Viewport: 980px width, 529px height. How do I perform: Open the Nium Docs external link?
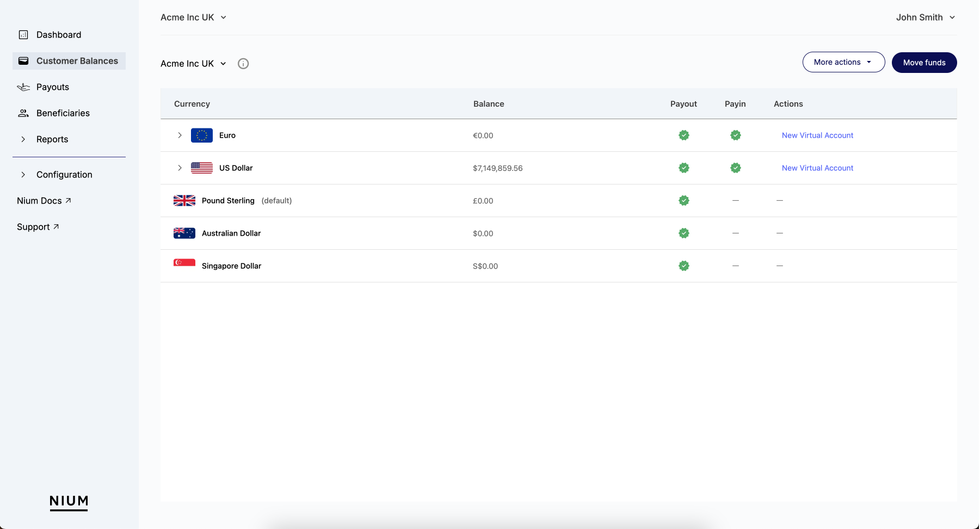pos(44,201)
